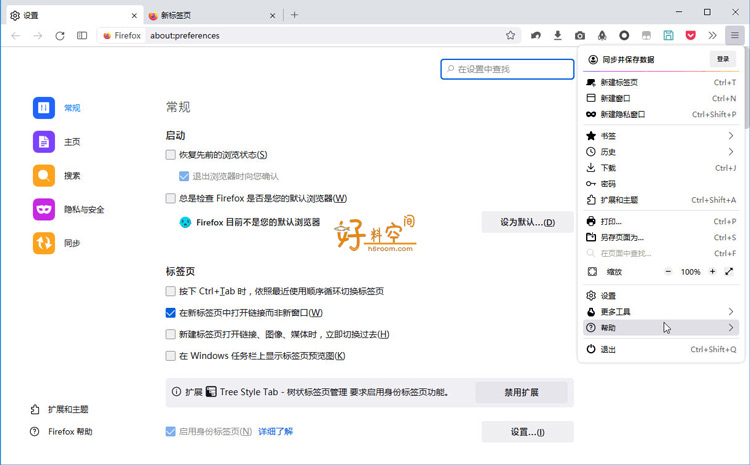Open 密码 from the menu
Image resolution: width=750 pixels, height=465 pixels.
(661, 184)
